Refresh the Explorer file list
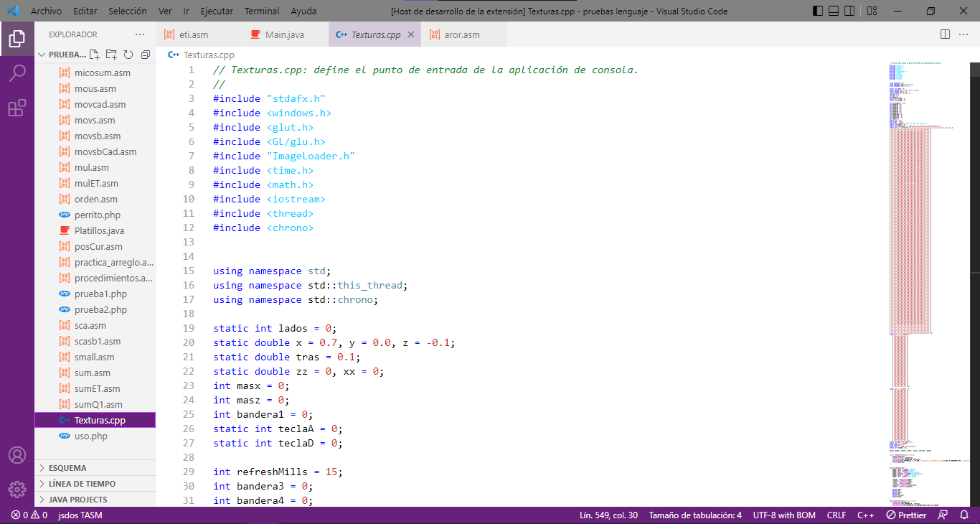Image resolution: width=980 pixels, height=524 pixels. [128, 54]
